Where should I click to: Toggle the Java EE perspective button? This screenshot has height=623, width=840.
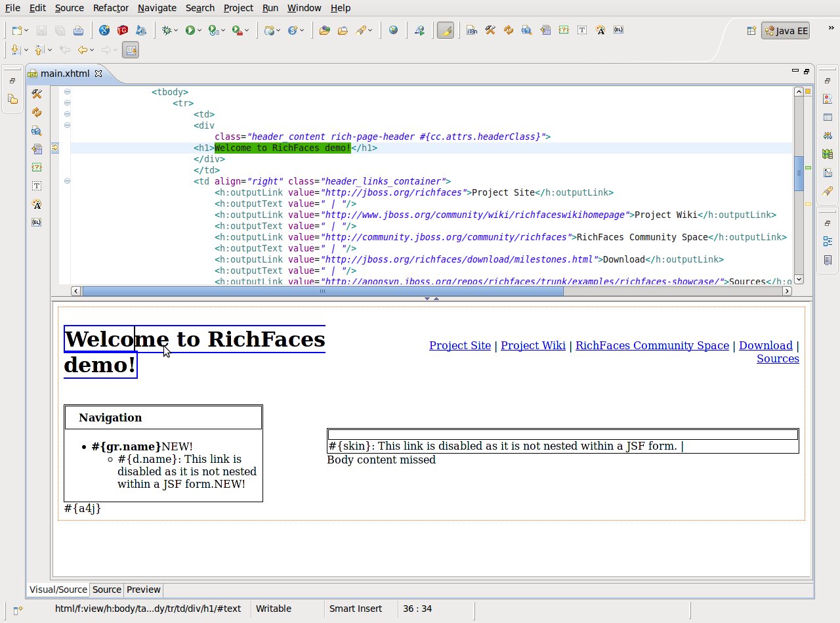[x=786, y=31]
